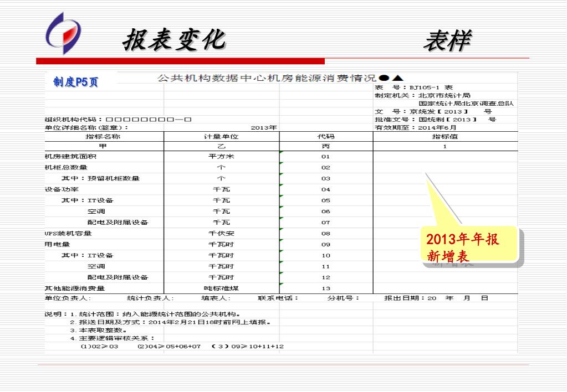The image size is (567, 392).
Task: Click code cell 05
Action: click(326, 200)
